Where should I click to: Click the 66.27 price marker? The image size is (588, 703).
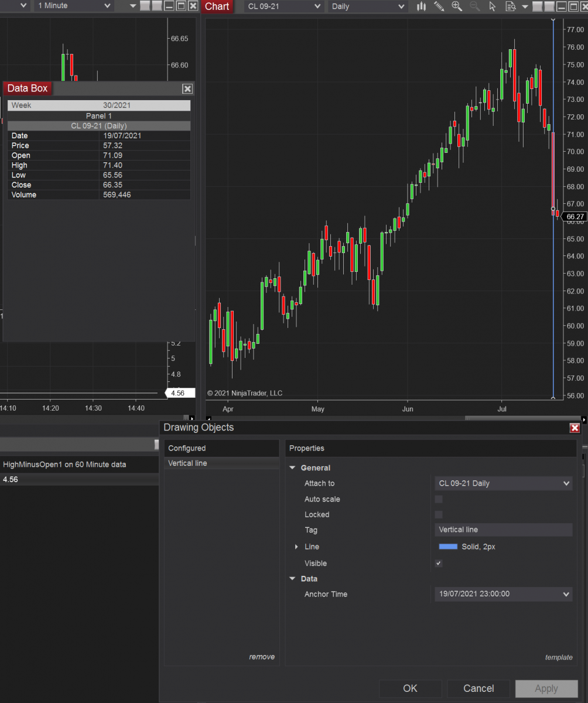575,217
